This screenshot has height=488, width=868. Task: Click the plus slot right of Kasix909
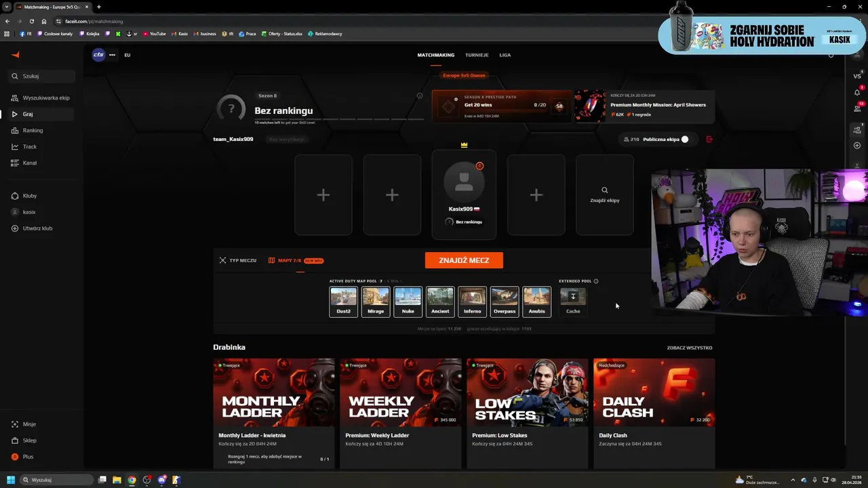coord(536,195)
